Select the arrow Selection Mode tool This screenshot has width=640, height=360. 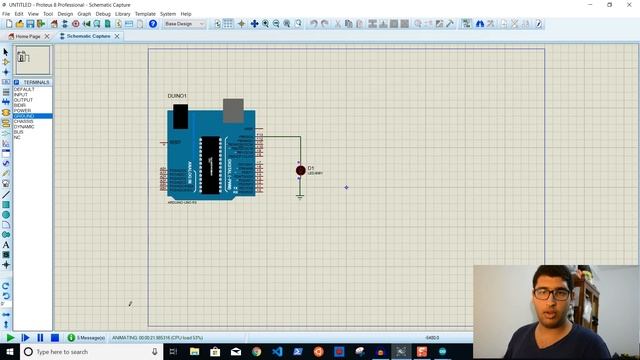6,52
